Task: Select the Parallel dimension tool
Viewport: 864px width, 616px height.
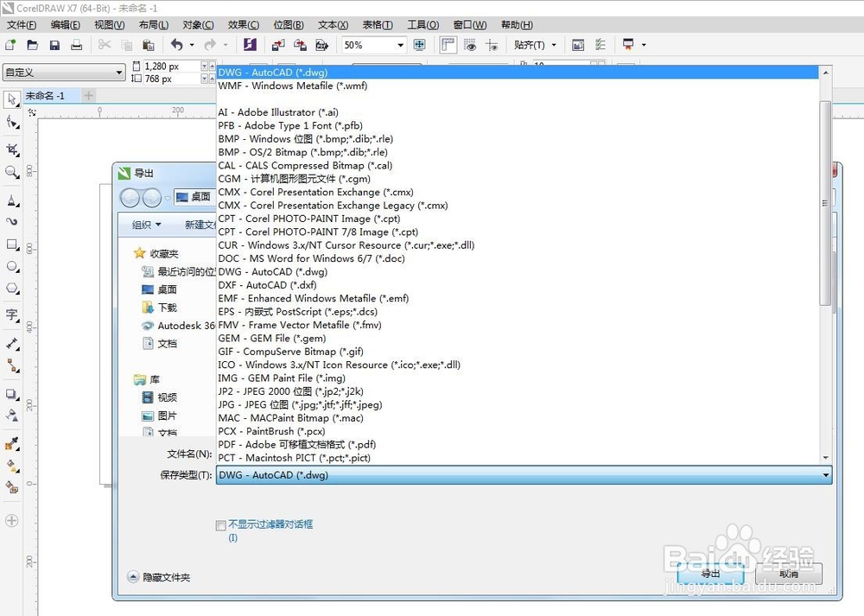Action: 11,344
